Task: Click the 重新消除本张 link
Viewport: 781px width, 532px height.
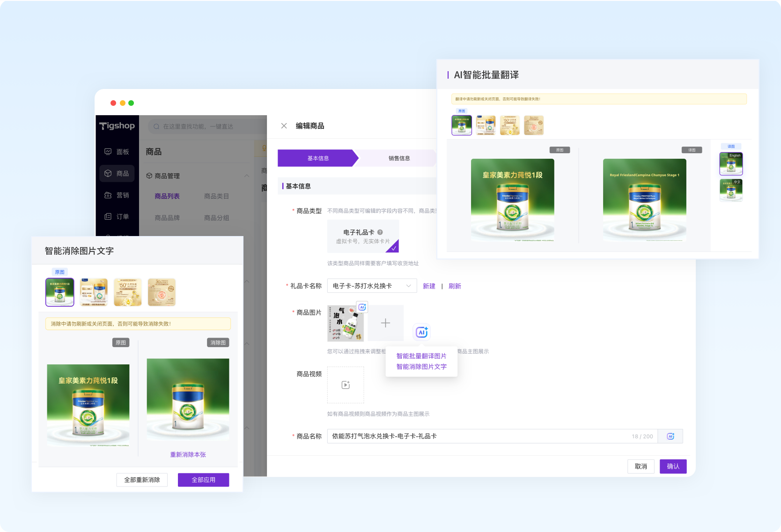Action: (188, 455)
